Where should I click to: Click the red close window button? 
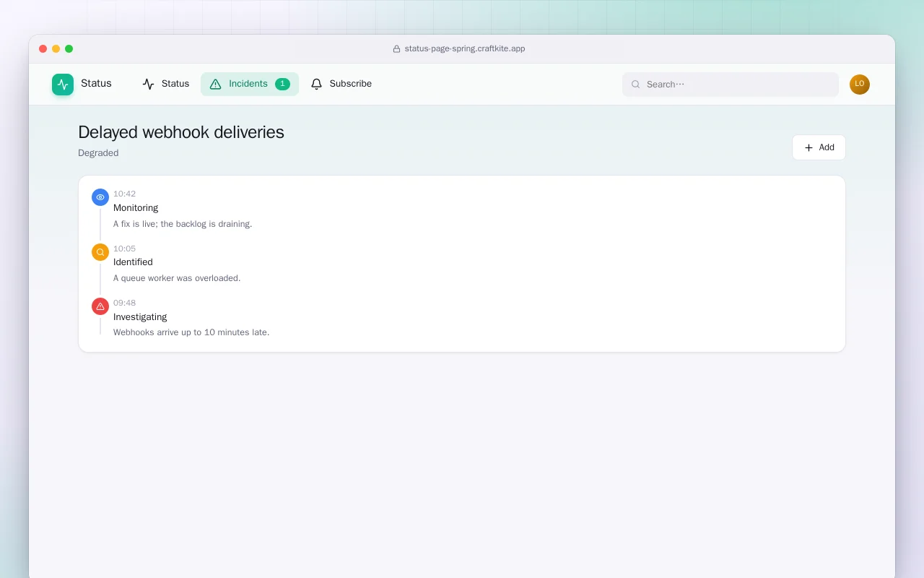(43, 49)
